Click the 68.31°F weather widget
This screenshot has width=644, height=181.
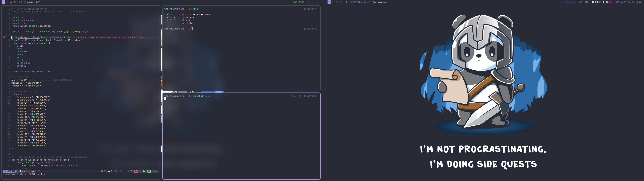point(360,2)
